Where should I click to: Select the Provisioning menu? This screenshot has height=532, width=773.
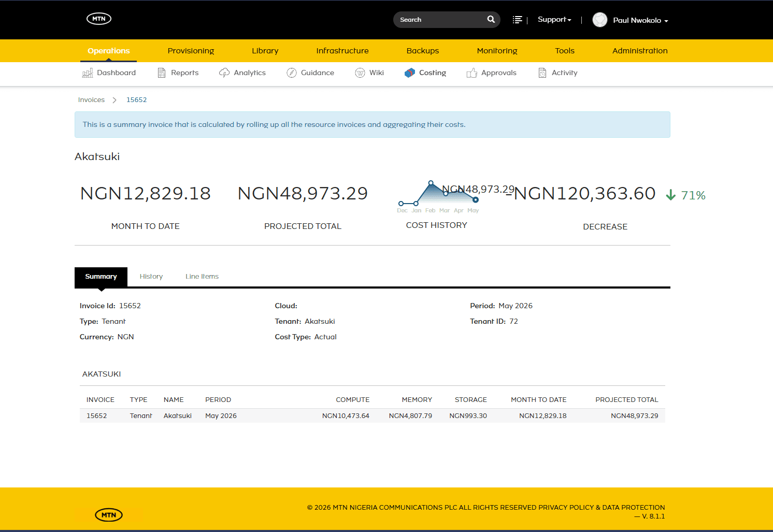click(x=191, y=51)
